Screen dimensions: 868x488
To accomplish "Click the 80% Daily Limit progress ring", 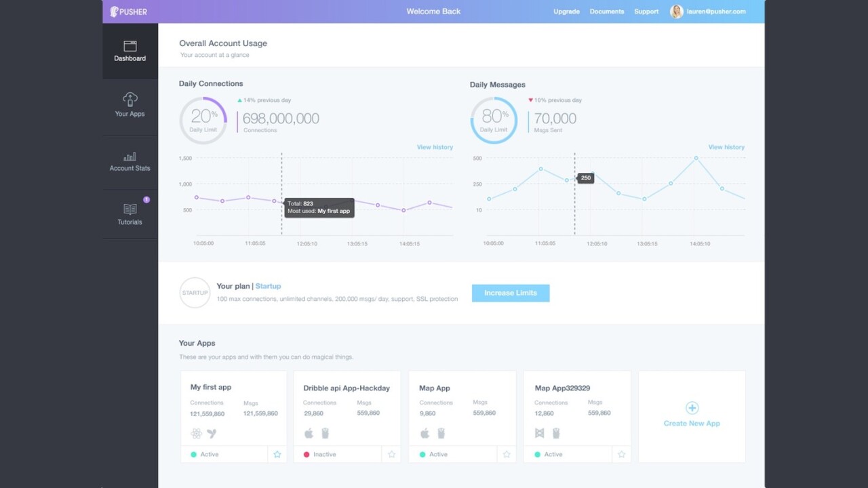I will [493, 119].
